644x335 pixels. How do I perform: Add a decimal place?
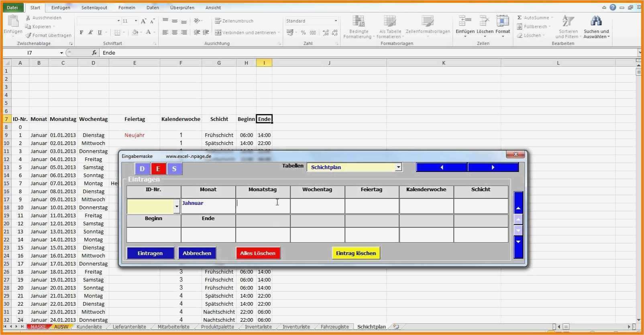pos(325,33)
